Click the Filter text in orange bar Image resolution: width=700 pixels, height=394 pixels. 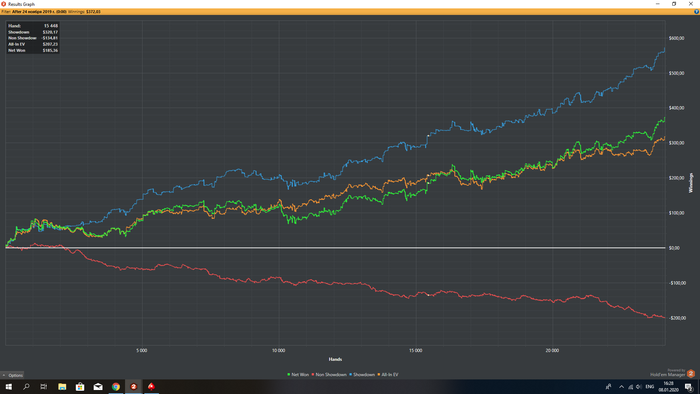(x=5, y=12)
